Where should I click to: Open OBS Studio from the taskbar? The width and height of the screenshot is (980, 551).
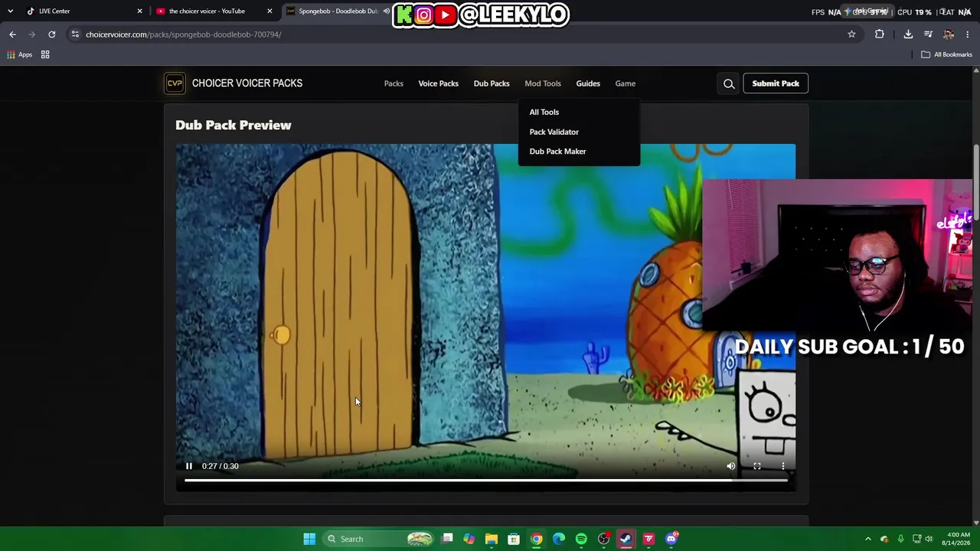click(x=604, y=540)
